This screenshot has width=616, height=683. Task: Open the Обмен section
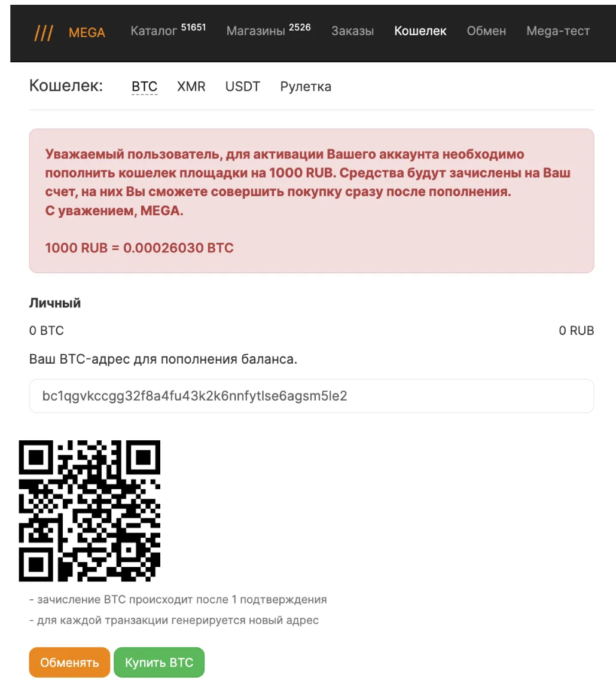coord(486,31)
